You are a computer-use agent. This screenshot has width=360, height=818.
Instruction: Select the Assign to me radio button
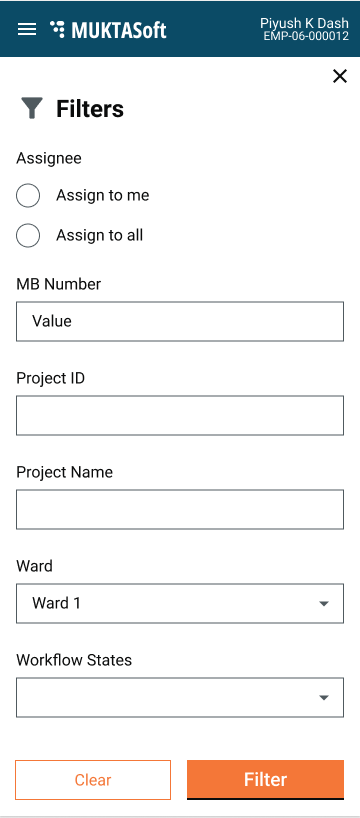[x=28, y=196]
